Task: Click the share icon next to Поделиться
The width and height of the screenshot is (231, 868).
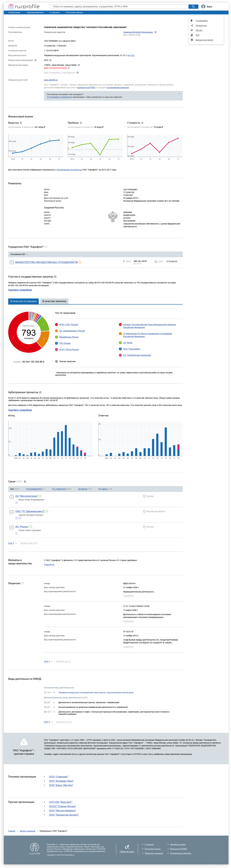Action: 192,25
